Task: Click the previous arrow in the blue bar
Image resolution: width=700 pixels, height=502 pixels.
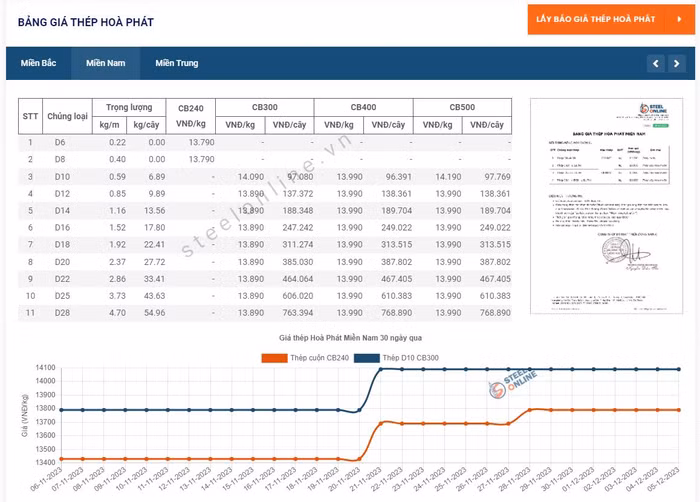Action: pyautogui.click(x=655, y=63)
